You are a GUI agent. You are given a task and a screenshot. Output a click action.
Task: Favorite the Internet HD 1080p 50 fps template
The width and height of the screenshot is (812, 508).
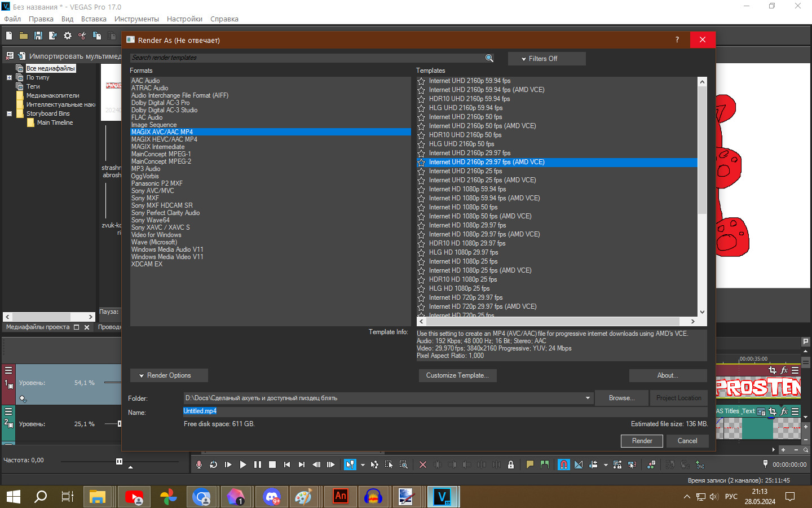click(421, 208)
